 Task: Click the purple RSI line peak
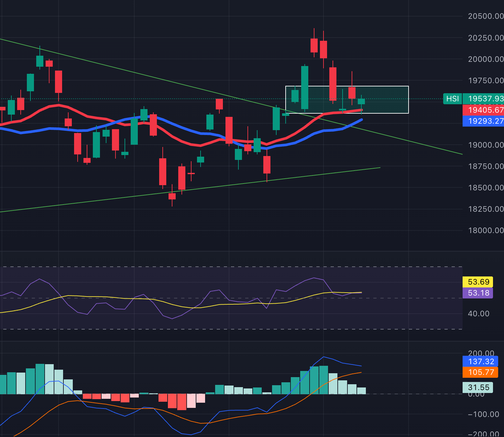click(313, 278)
